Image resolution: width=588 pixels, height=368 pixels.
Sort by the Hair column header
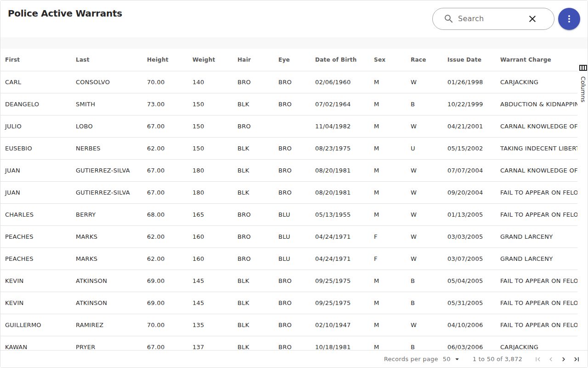point(244,60)
